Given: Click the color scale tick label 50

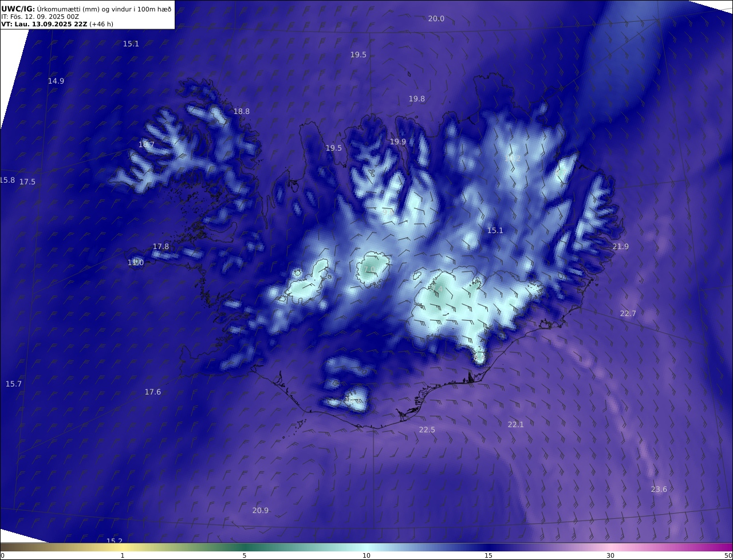Looking at the screenshot, I should 728,555.
